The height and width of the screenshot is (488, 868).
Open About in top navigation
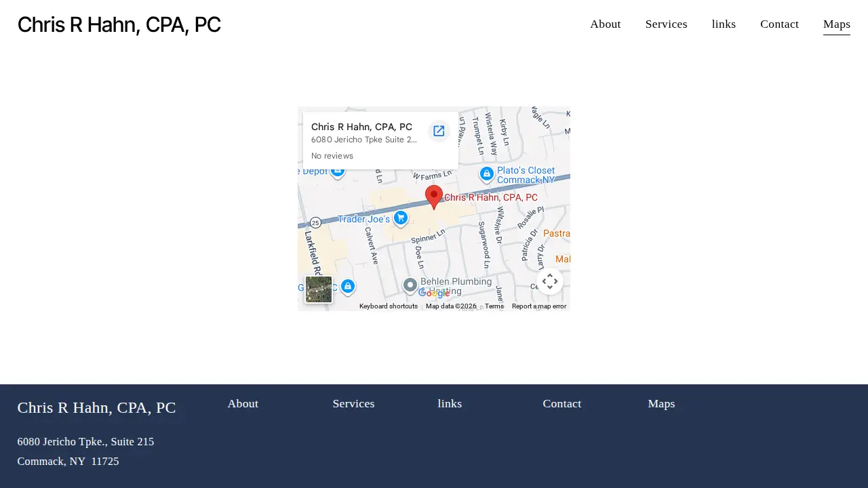click(606, 24)
